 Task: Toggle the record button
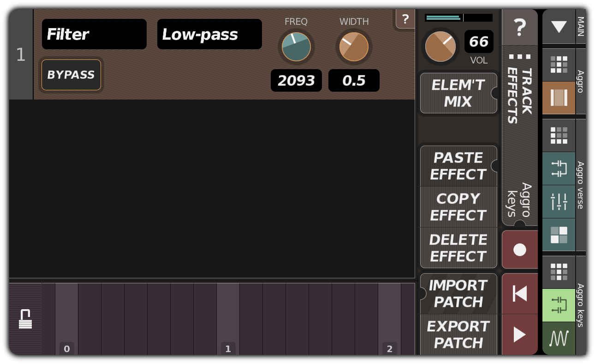[x=520, y=249]
